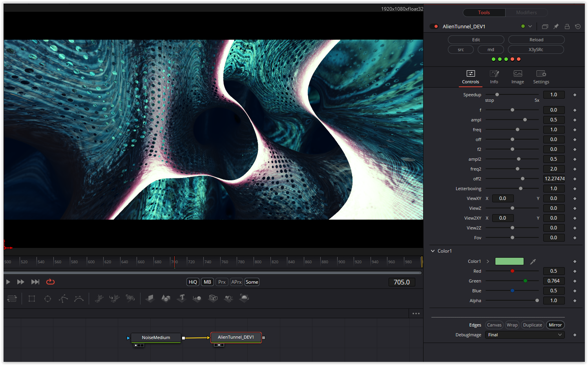This screenshot has height=365, width=588.
Task: Pin the AlienTunnel_DEV1 inspector controls
Action: point(556,26)
